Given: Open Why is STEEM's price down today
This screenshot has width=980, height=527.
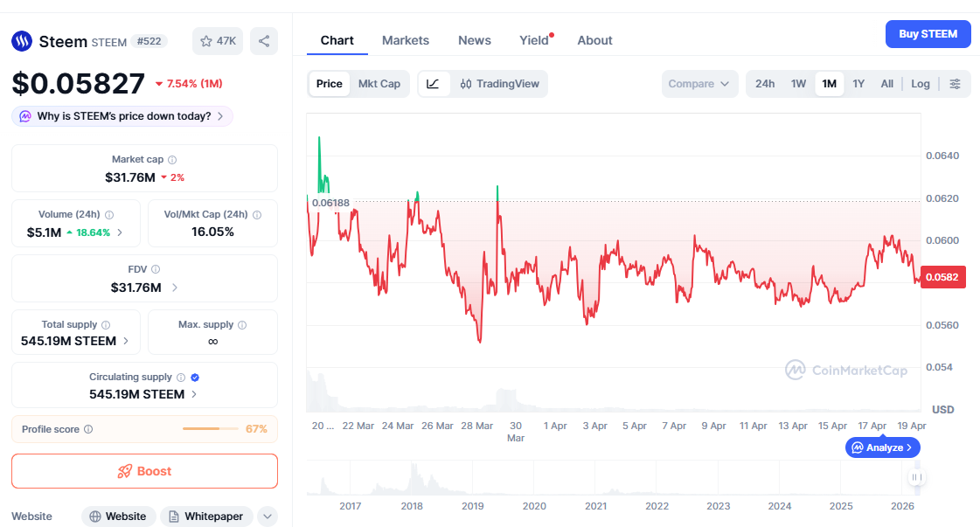Looking at the screenshot, I should pyautogui.click(x=122, y=116).
